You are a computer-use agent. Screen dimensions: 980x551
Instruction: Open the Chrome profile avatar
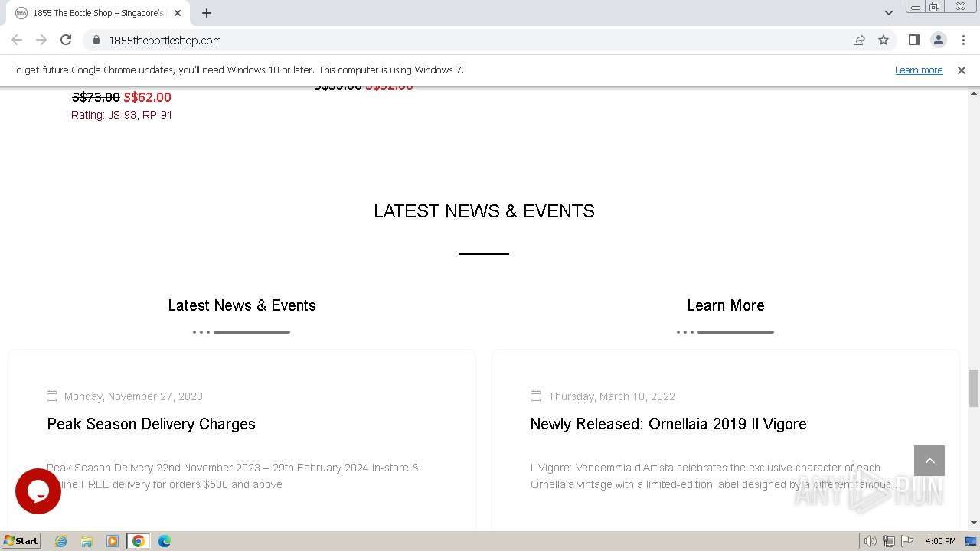tap(938, 40)
